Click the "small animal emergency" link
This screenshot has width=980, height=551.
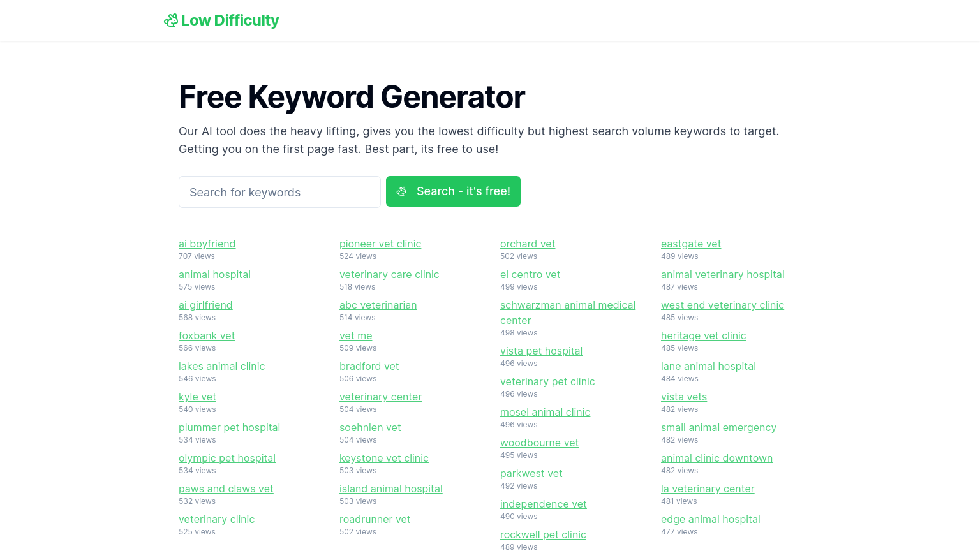[718, 427]
